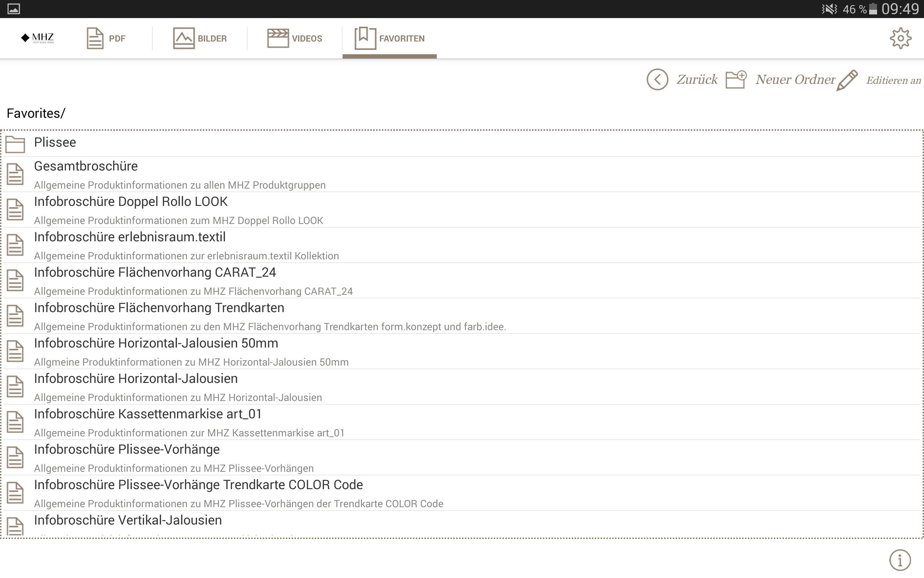Select the FAVORITEN tab
The width and height of the screenshot is (924, 578).
point(389,38)
